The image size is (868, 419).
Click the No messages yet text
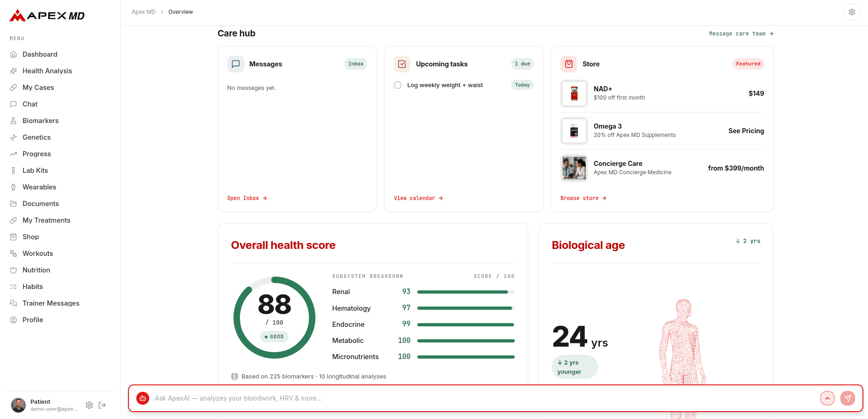point(251,88)
